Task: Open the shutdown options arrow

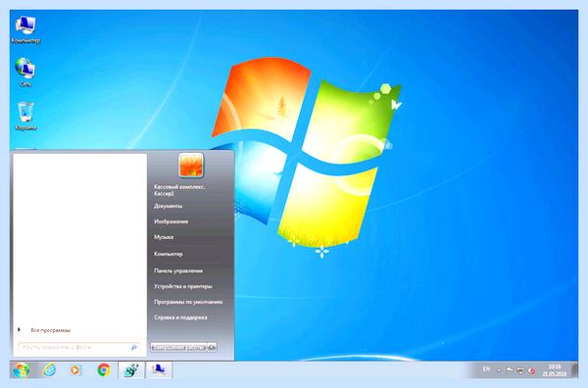Action: [x=212, y=348]
